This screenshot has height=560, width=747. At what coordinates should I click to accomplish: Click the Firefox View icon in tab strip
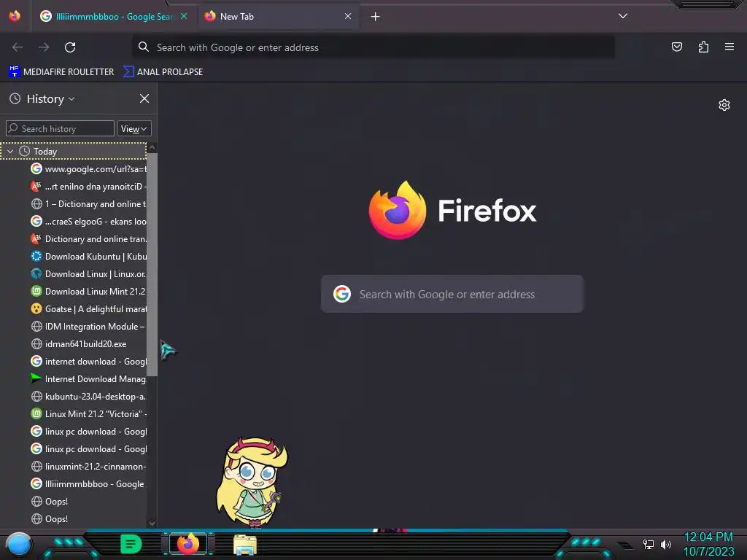tap(15, 16)
